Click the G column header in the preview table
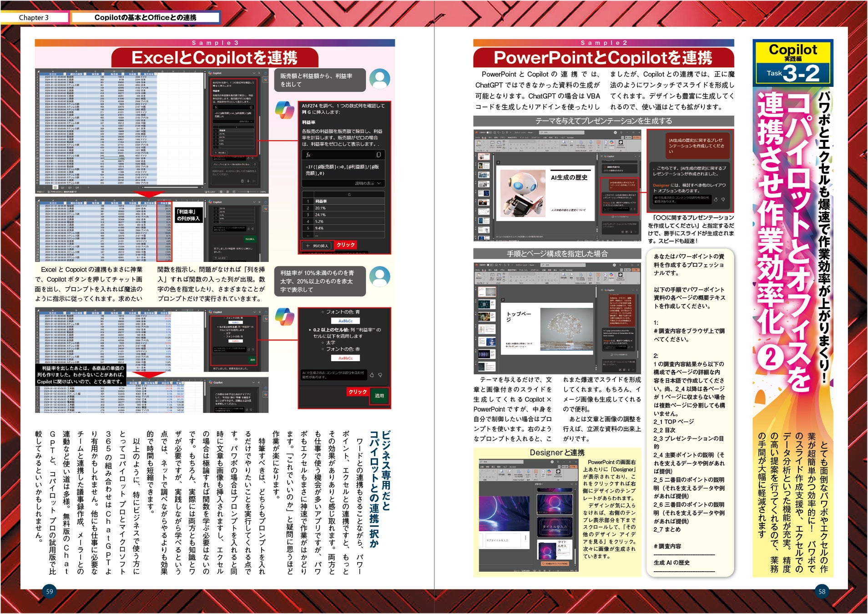 (x=349, y=194)
